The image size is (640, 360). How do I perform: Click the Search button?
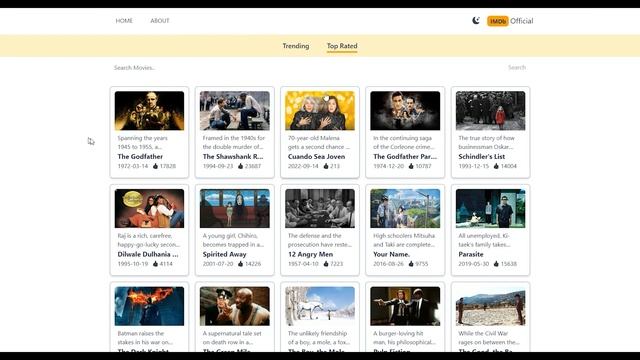coord(517,67)
